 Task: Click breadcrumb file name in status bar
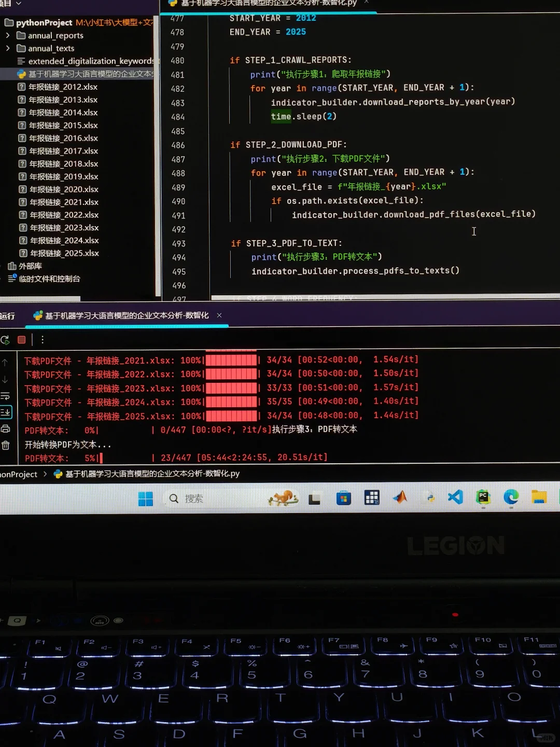click(x=147, y=474)
